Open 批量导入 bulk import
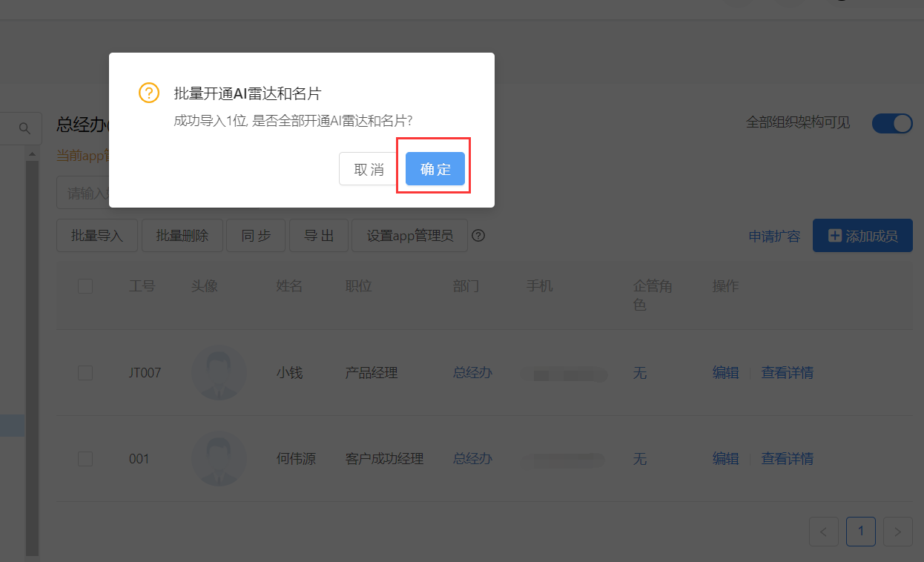Image resolution: width=924 pixels, height=562 pixels. [97, 236]
